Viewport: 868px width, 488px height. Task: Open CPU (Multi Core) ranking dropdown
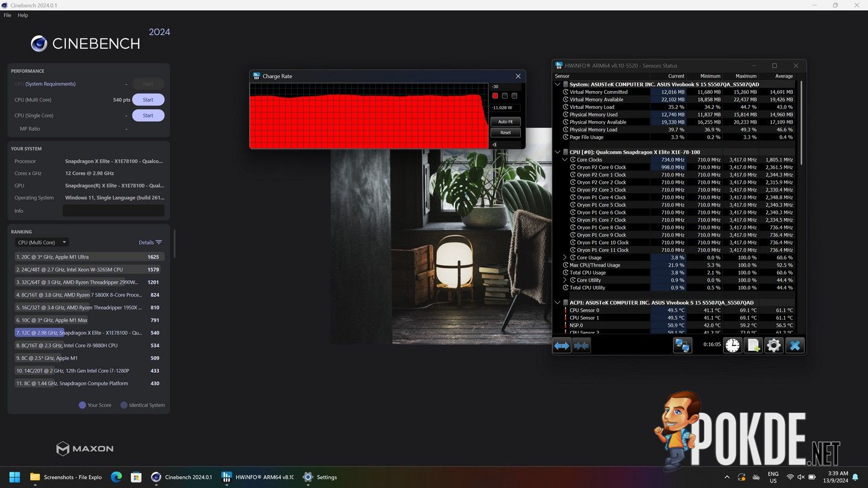pos(42,242)
